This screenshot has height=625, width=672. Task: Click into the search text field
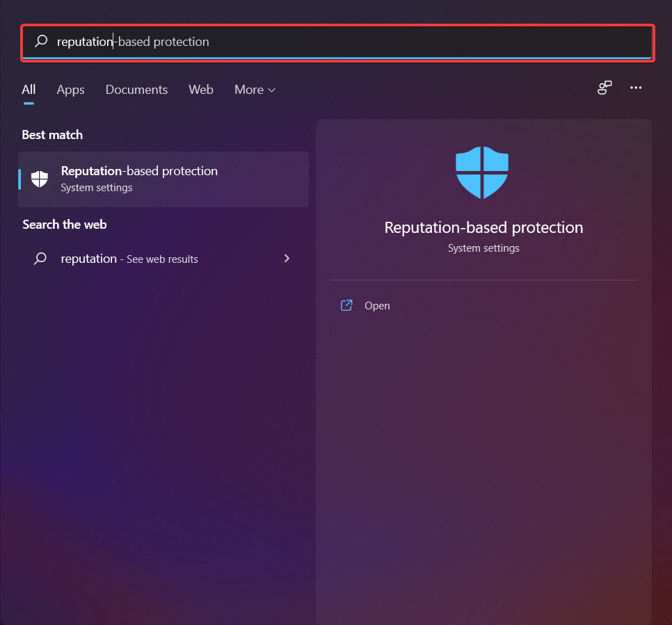(337, 42)
